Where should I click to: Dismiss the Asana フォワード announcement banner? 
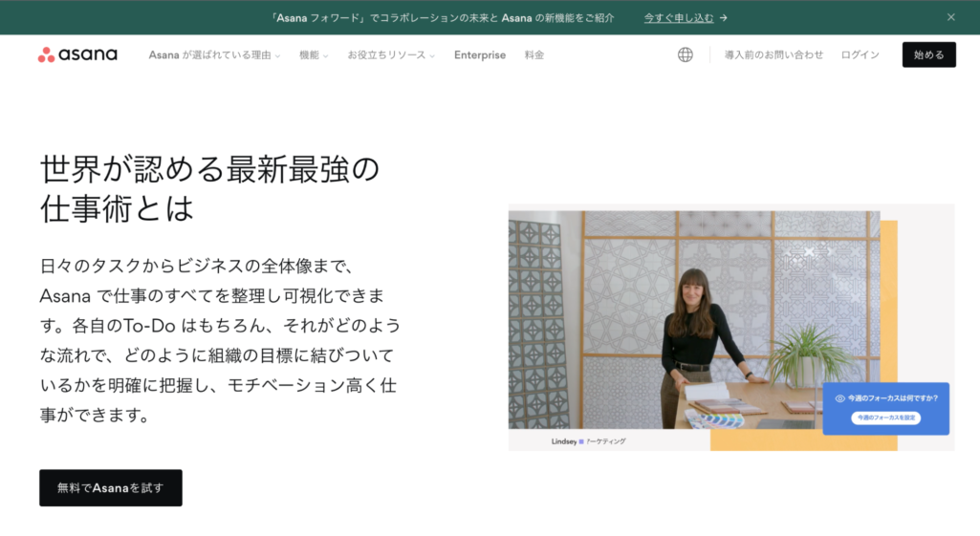950,17
